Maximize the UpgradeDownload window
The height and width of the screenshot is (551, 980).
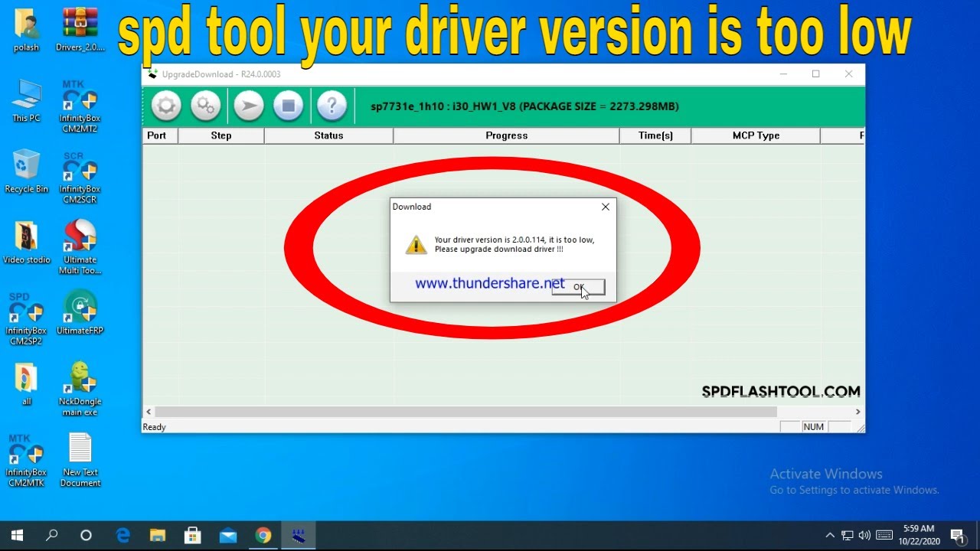coord(816,74)
